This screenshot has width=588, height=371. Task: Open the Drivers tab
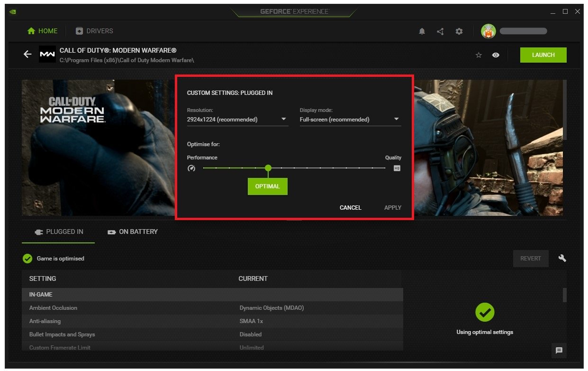point(94,31)
